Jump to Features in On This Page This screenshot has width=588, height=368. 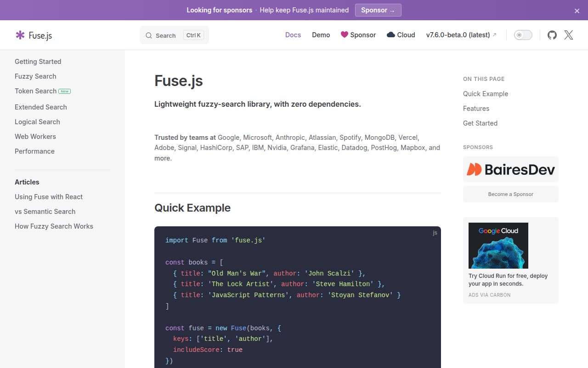pos(476,109)
